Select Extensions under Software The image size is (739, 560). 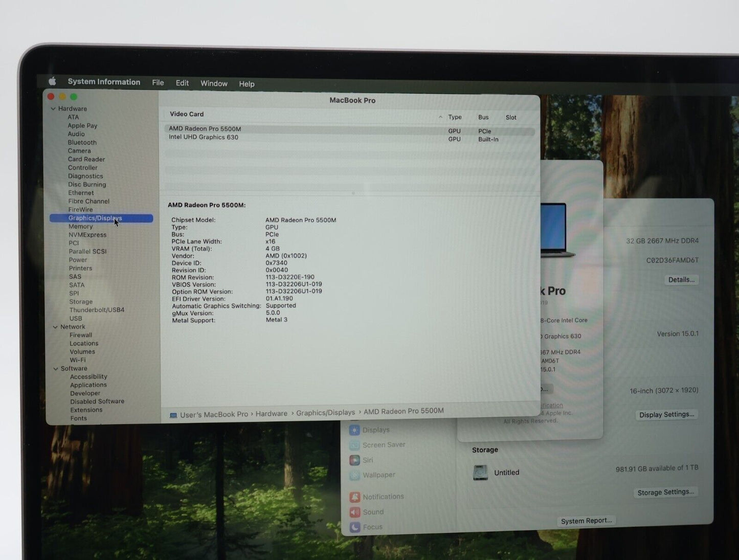pos(86,410)
